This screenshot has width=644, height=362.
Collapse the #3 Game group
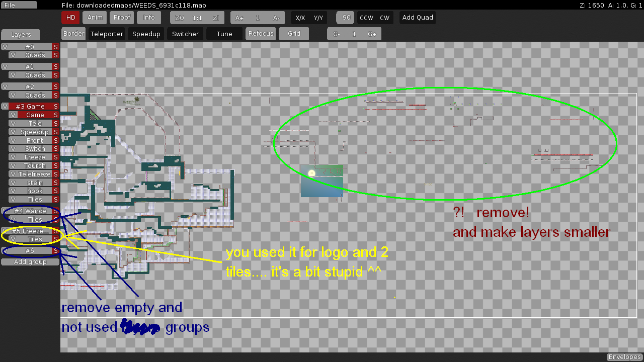30,107
